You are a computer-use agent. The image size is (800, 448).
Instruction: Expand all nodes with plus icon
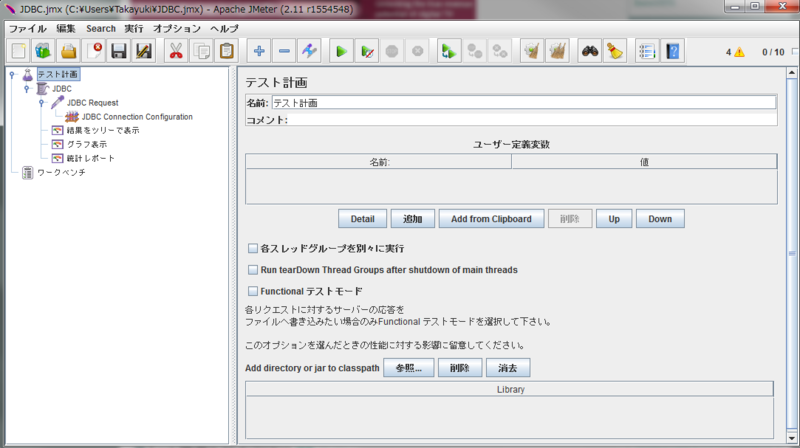[259, 51]
